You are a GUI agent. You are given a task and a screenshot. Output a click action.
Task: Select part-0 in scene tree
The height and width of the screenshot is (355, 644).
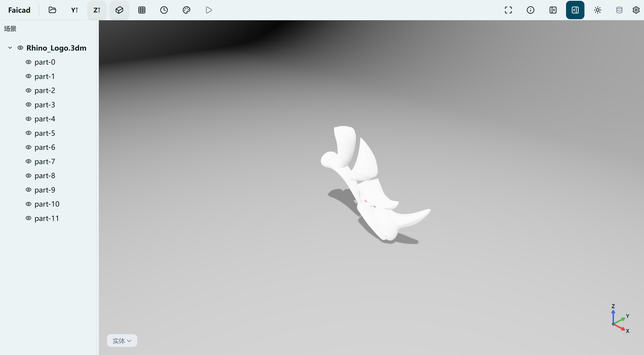45,62
